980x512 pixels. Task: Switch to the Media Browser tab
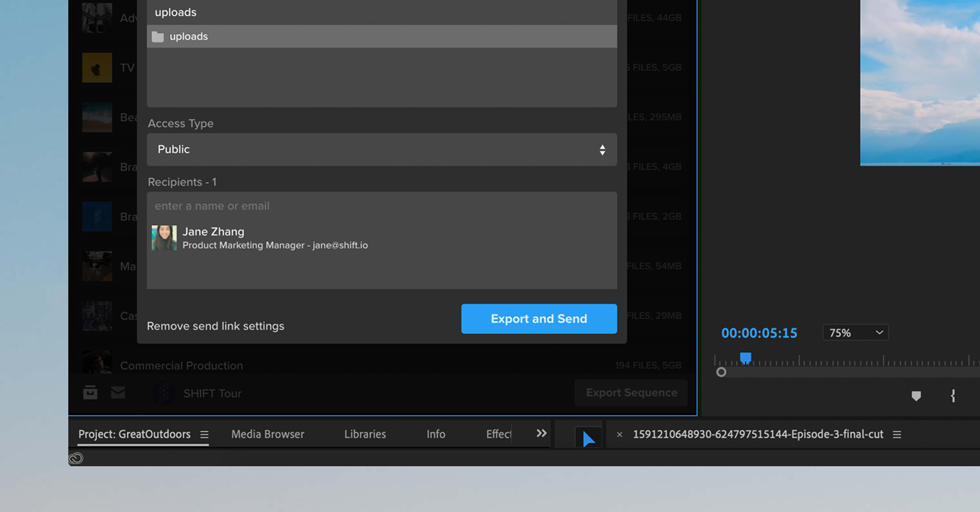tap(267, 434)
